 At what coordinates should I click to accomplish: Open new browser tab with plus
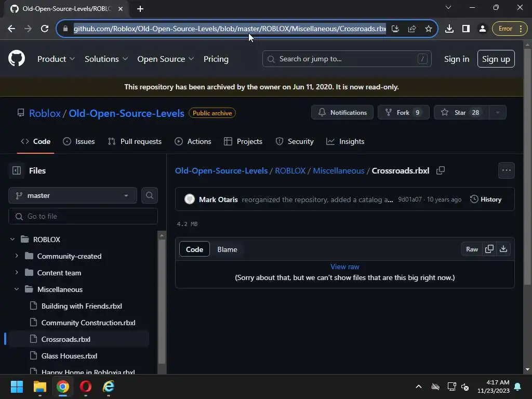pyautogui.click(x=140, y=9)
